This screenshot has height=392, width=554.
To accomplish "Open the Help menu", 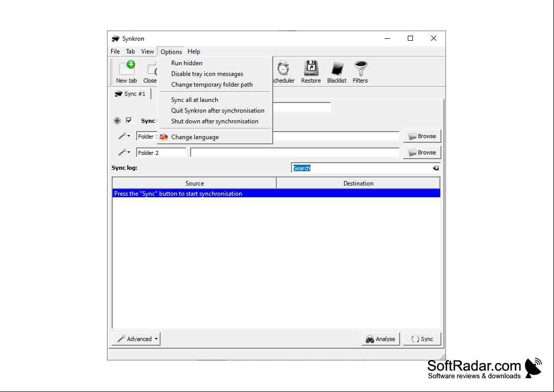I will (194, 51).
